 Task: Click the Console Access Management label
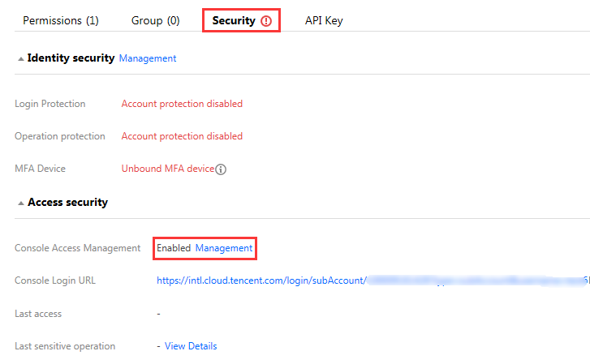click(x=78, y=248)
